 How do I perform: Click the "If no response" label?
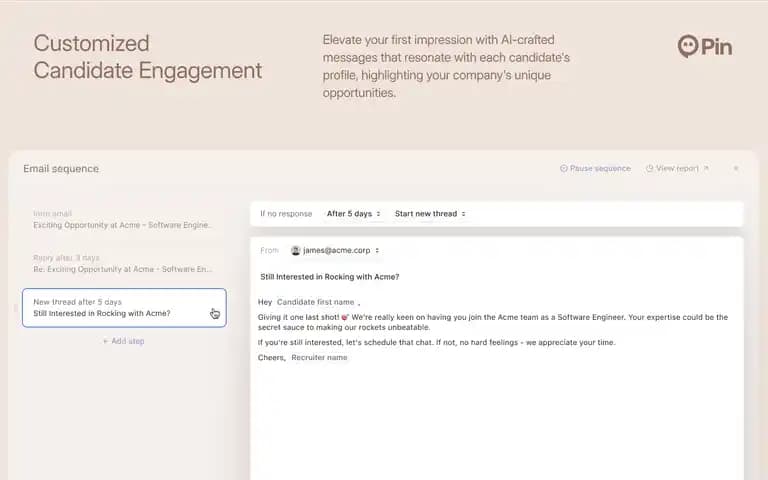click(286, 214)
